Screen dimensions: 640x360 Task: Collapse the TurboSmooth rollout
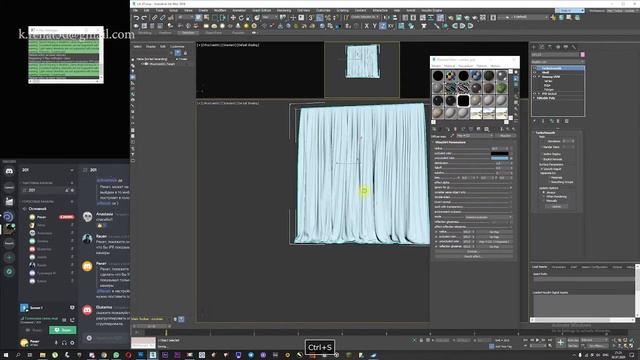[546, 133]
